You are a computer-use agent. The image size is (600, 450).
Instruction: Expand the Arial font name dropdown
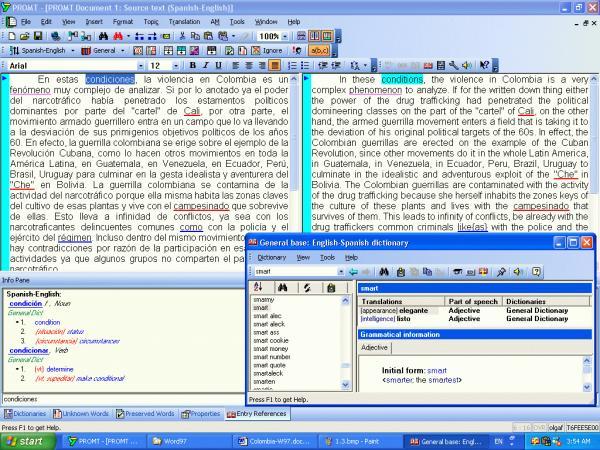(140, 66)
